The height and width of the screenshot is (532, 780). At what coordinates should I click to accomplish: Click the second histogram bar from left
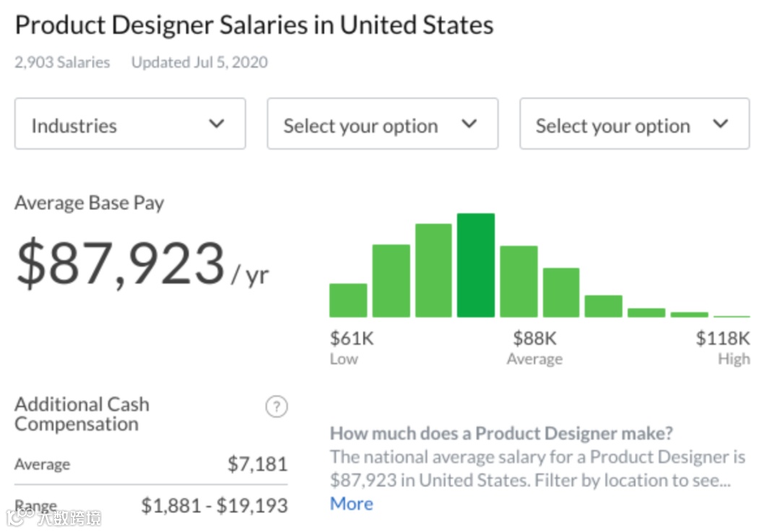click(x=391, y=281)
